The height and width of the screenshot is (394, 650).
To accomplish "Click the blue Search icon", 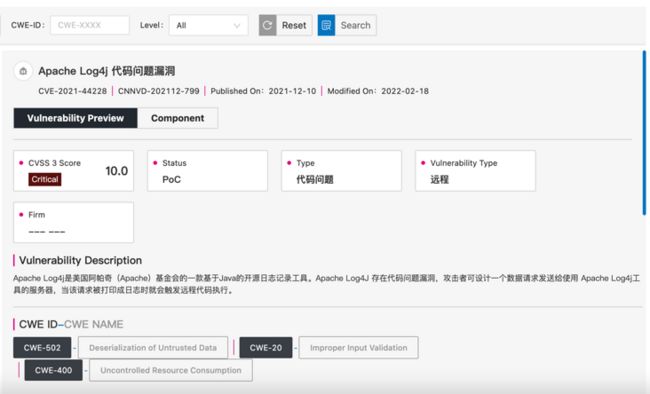I will coord(326,25).
